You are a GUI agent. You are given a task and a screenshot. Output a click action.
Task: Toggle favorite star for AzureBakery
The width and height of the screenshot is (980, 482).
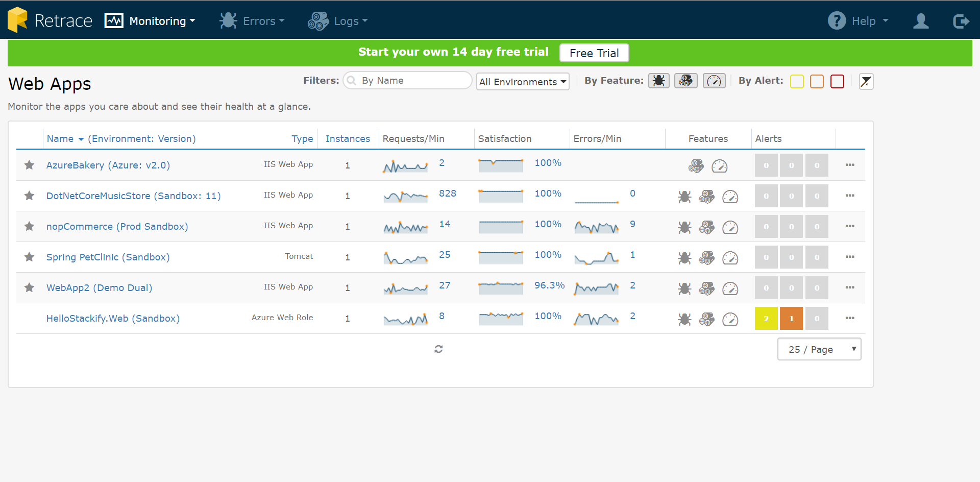(30, 165)
